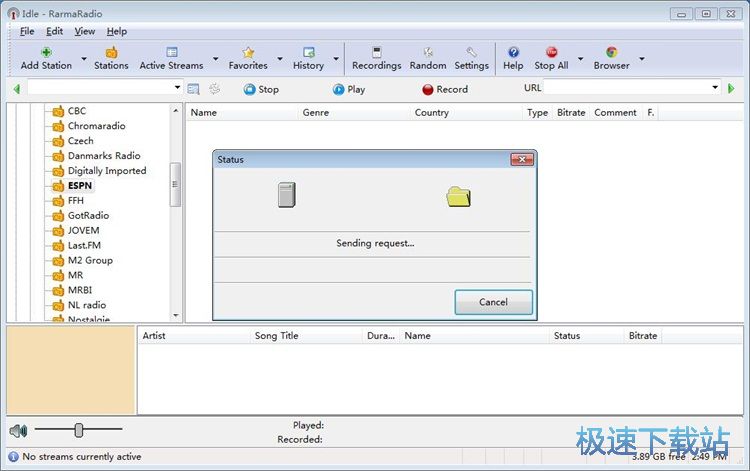The width and height of the screenshot is (750, 471).
Task: Select the Czech station folder
Action: (x=80, y=141)
